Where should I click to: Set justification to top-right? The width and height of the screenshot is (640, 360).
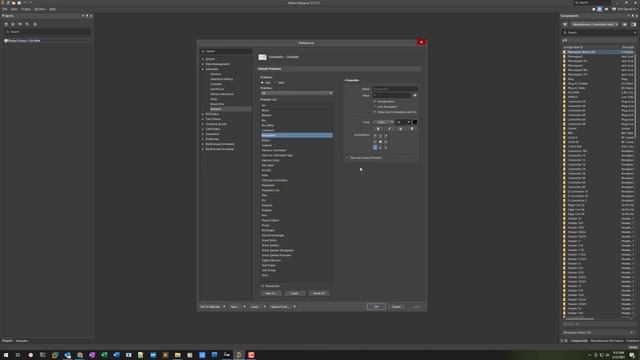[386, 136]
